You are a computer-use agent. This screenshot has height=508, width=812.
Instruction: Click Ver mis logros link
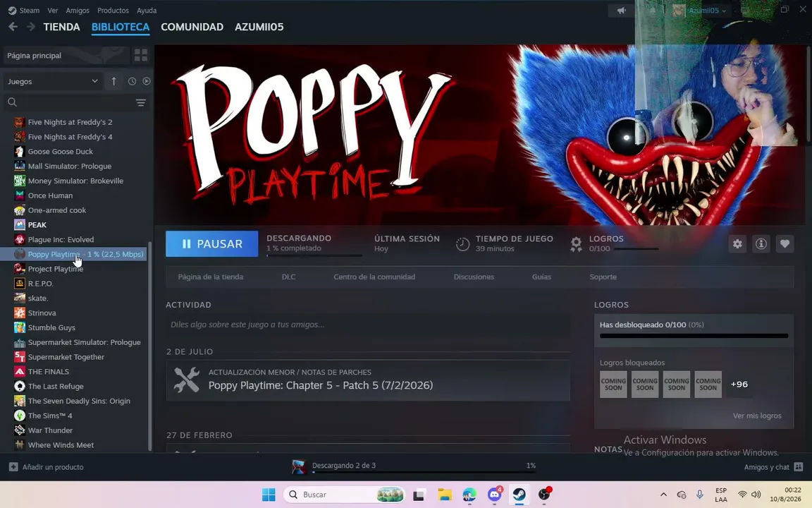[x=757, y=416]
